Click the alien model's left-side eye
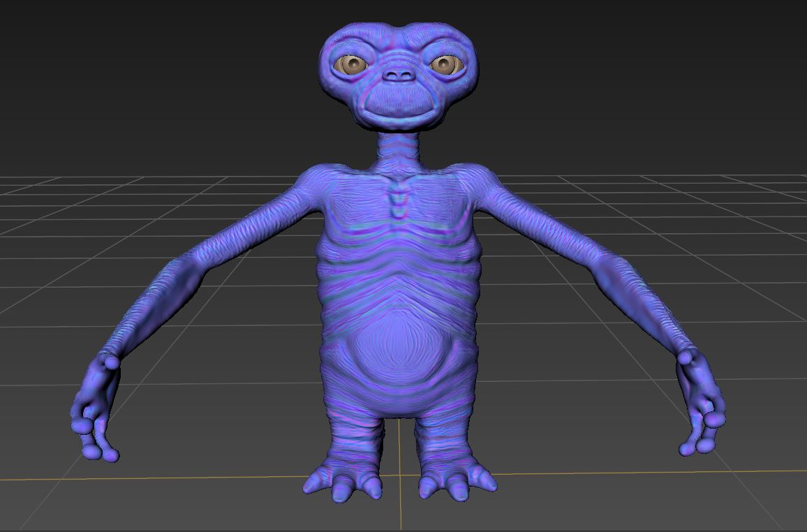807x532 pixels. coord(353,65)
